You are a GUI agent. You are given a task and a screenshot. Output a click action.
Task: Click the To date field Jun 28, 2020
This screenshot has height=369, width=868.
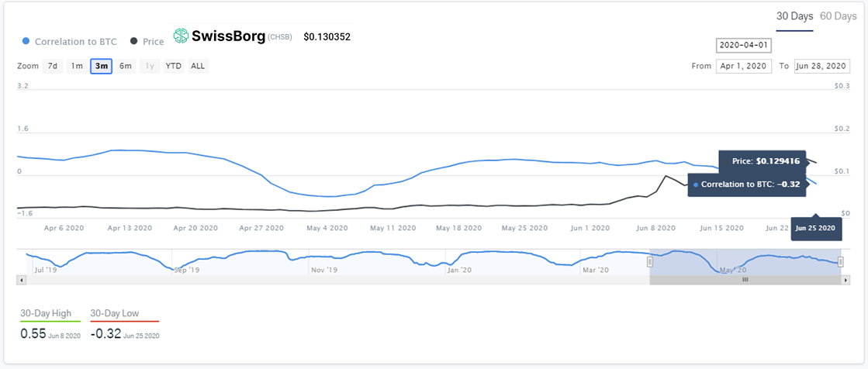click(x=821, y=66)
